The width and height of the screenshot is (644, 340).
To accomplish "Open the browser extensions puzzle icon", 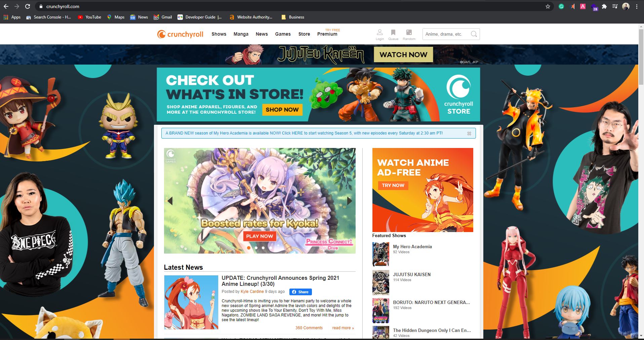I will (x=604, y=6).
